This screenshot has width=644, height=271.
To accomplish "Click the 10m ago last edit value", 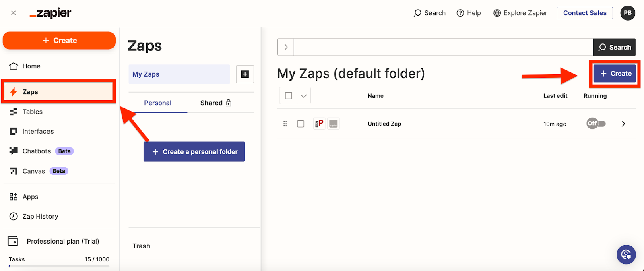I will [x=555, y=124].
